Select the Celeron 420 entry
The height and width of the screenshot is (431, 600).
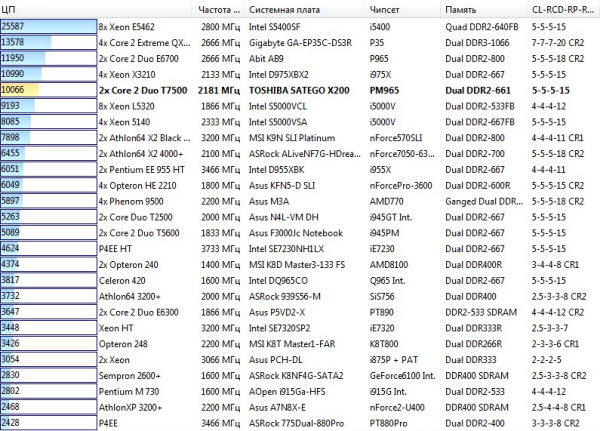(x=122, y=281)
